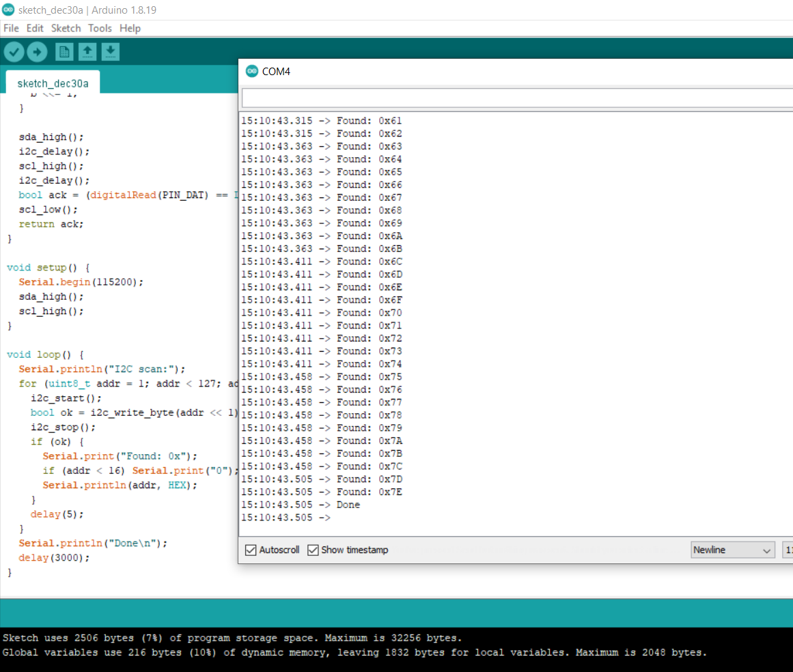Open the Edit menu
This screenshot has height=672, width=793.
point(35,28)
